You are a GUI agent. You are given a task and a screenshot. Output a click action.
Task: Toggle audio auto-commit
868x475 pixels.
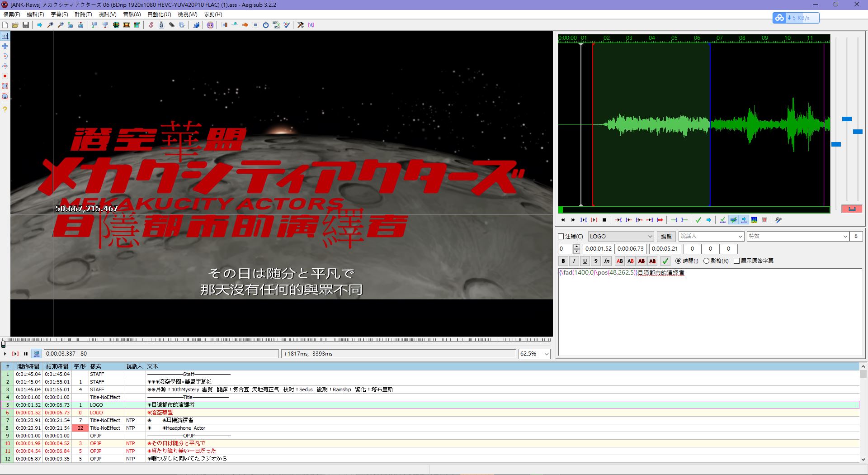tap(723, 220)
